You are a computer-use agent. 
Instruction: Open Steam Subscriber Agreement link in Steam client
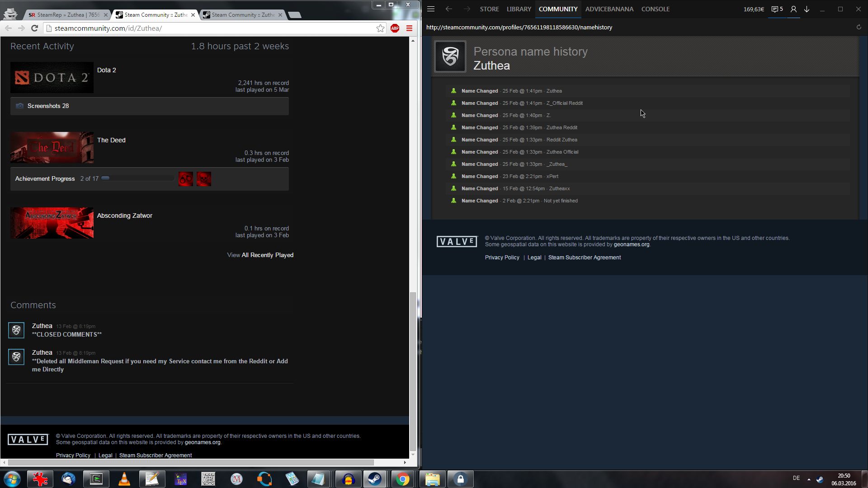click(584, 258)
